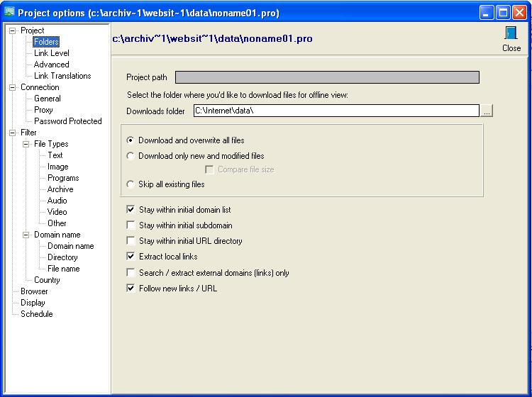This screenshot has height=397, width=532.
Task: Select the Project root tree label
Action: coord(33,30)
